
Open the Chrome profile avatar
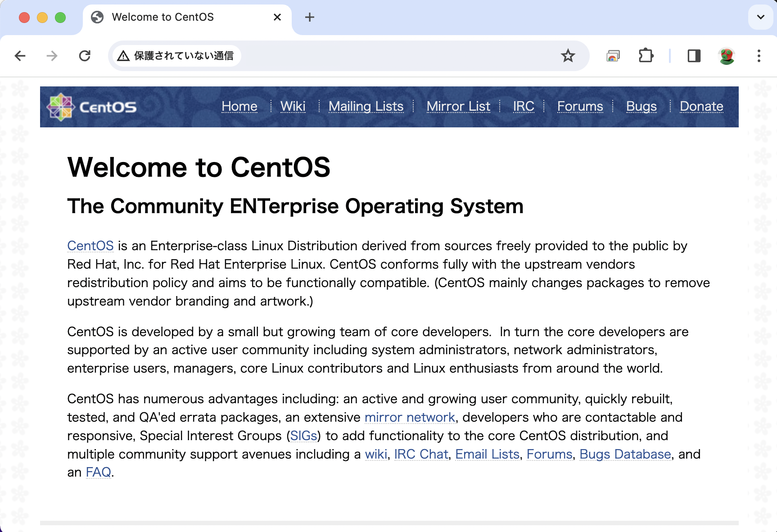tap(727, 55)
